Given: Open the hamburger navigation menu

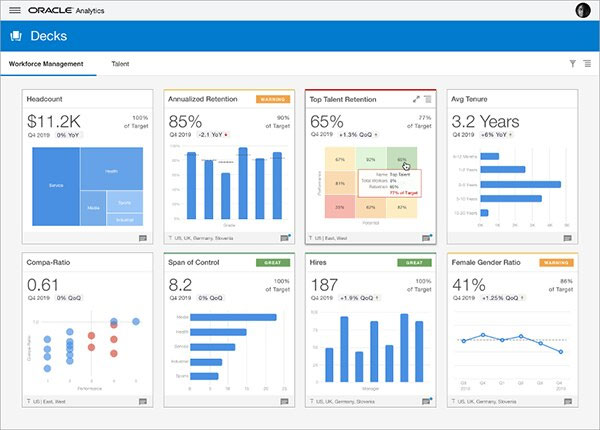Looking at the screenshot, I should (14, 10).
